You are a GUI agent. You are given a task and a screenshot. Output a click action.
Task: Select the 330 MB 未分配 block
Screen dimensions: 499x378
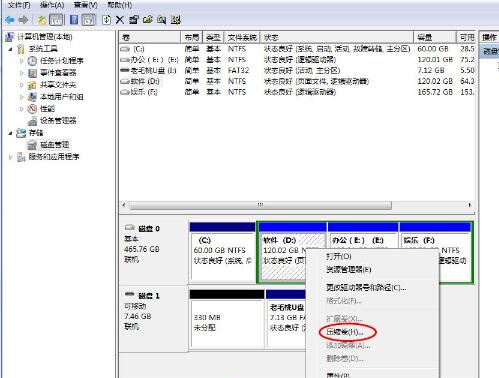227,318
